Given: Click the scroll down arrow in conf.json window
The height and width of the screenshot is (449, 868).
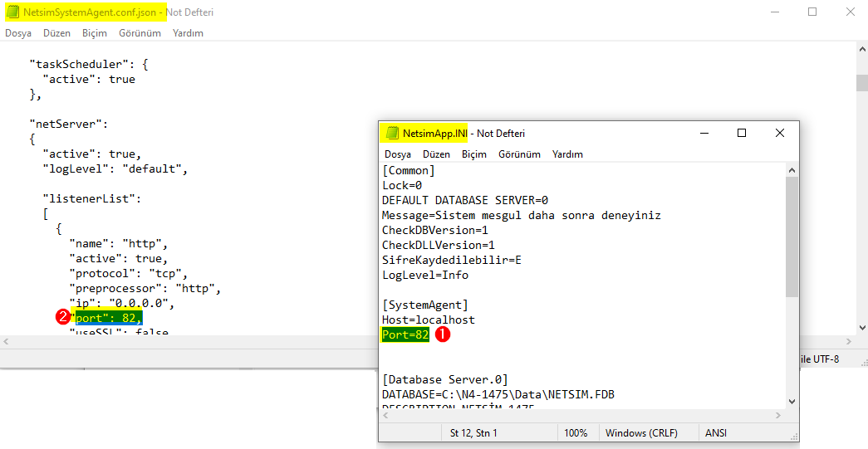Looking at the screenshot, I should click(862, 329).
